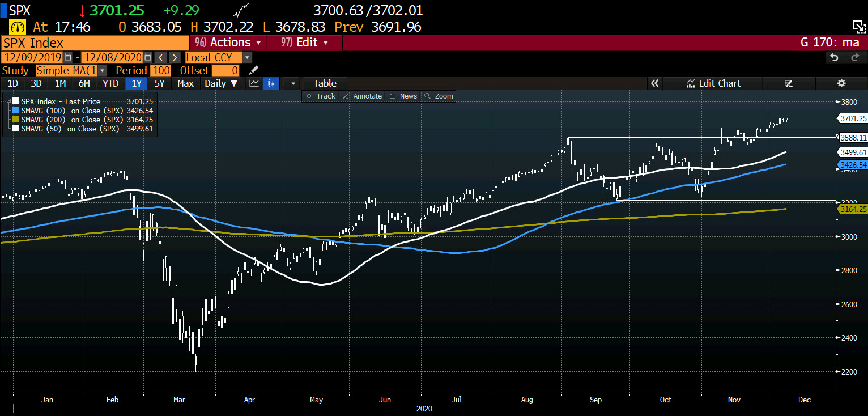Select the 6M range tab
Viewport: 868px width, 416px height.
[84, 83]
